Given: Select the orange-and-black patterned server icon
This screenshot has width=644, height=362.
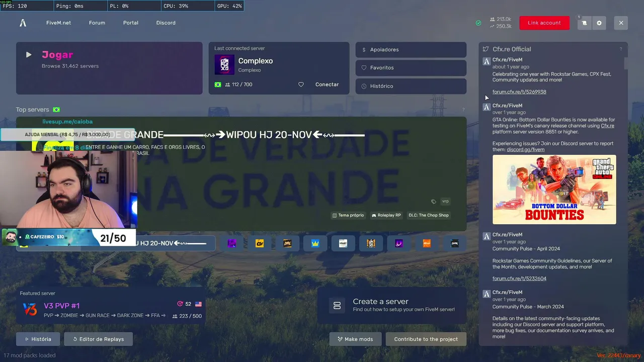Looking at the screenshot, I should [x=371, y=243].
